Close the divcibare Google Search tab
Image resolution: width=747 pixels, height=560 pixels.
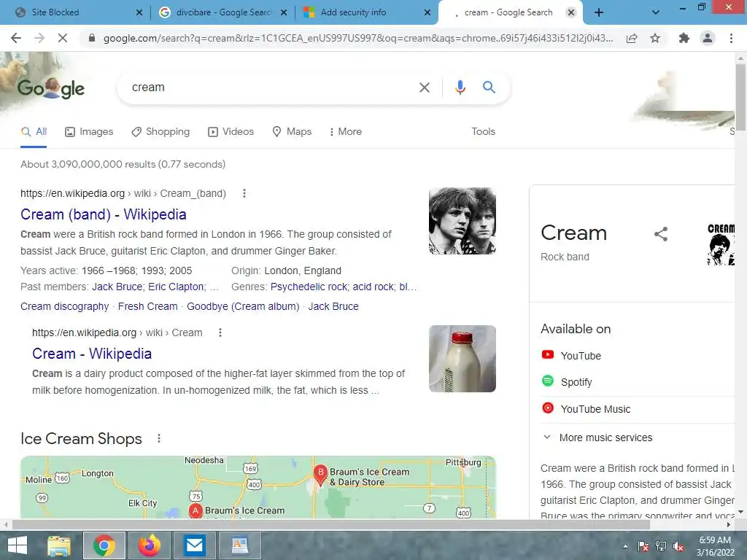tap(284, 12)
